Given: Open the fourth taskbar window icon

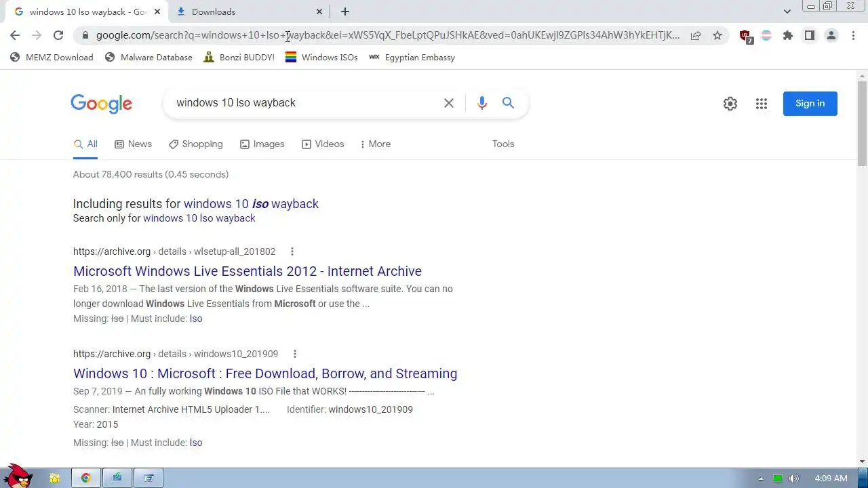Looking at the screenshot, I should point(149,478).
